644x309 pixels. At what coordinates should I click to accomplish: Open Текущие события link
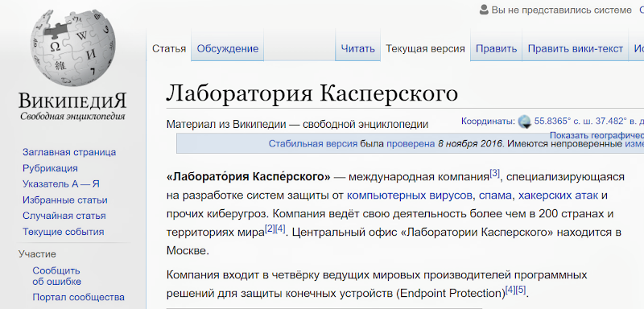click(x=64, y=232)
